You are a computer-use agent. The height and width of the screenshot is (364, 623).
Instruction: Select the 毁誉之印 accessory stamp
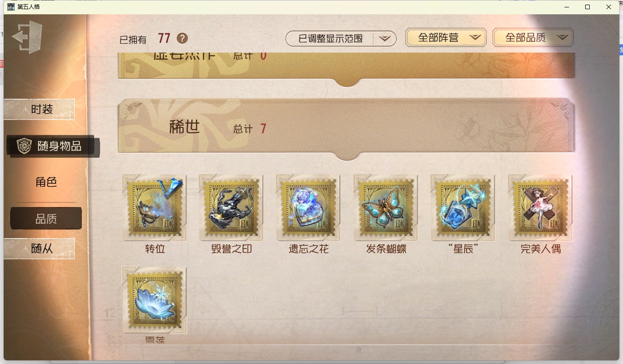232,208
